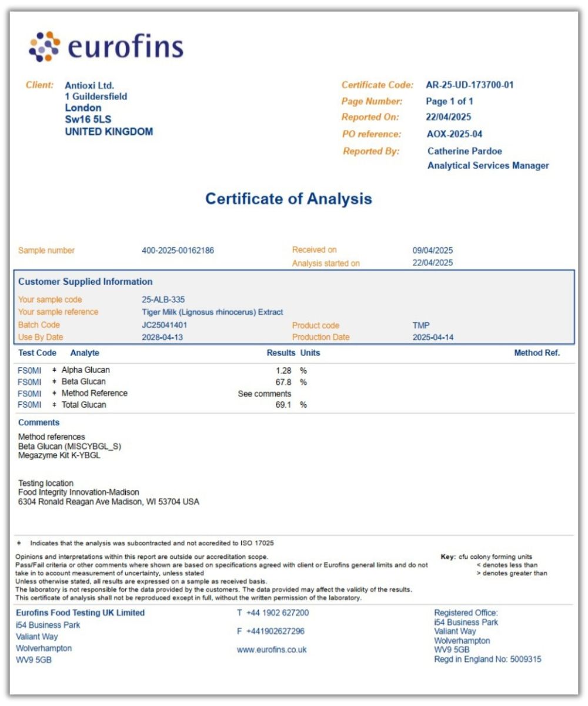Click 'Registered Office:' label in footer
Viewport: 588px width, 706px height.
pyautogui.click(x=466, y=613)
